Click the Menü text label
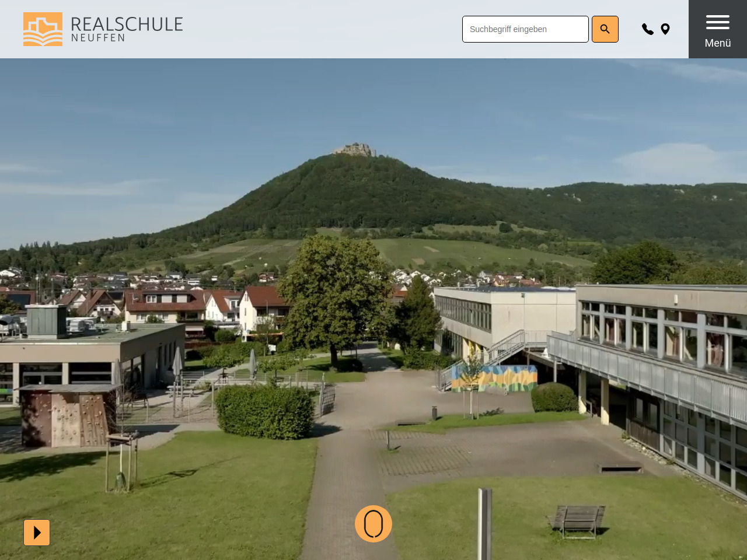 [717, 43]
